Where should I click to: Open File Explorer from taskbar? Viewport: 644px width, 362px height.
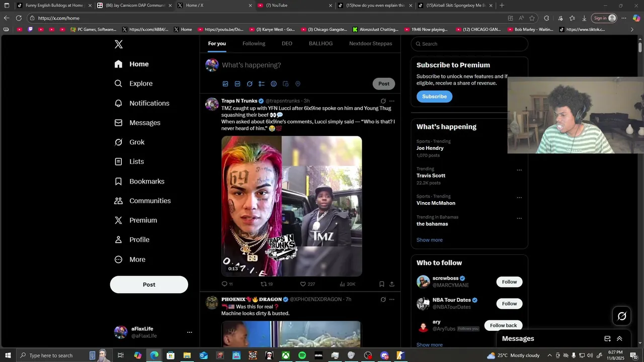187,355
